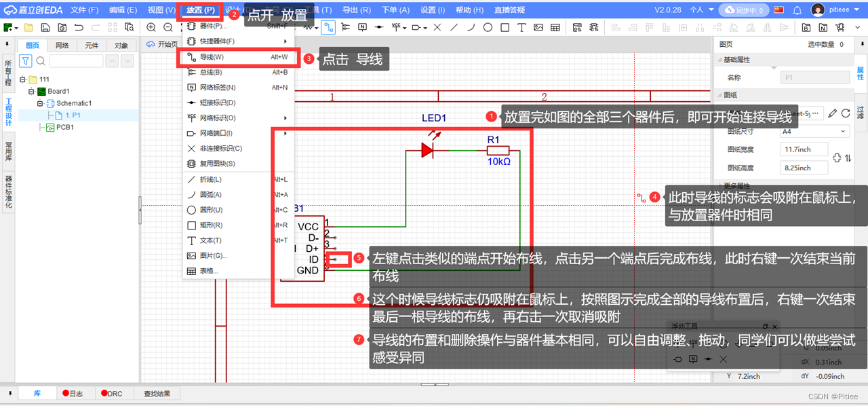Screen dimensions: 868x406
Task: Click the zoom in magnifier icon
Action: coord(151,27)
